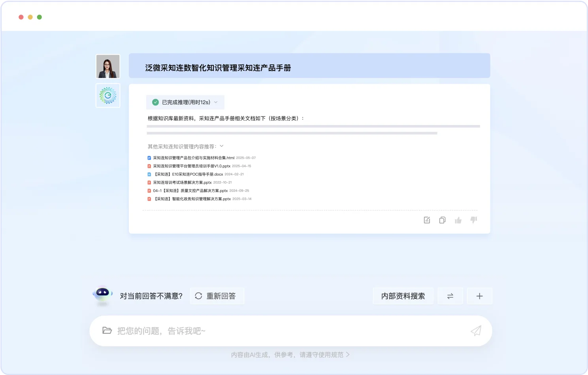Click the robot mascot icon

click(x=103, y=295)
